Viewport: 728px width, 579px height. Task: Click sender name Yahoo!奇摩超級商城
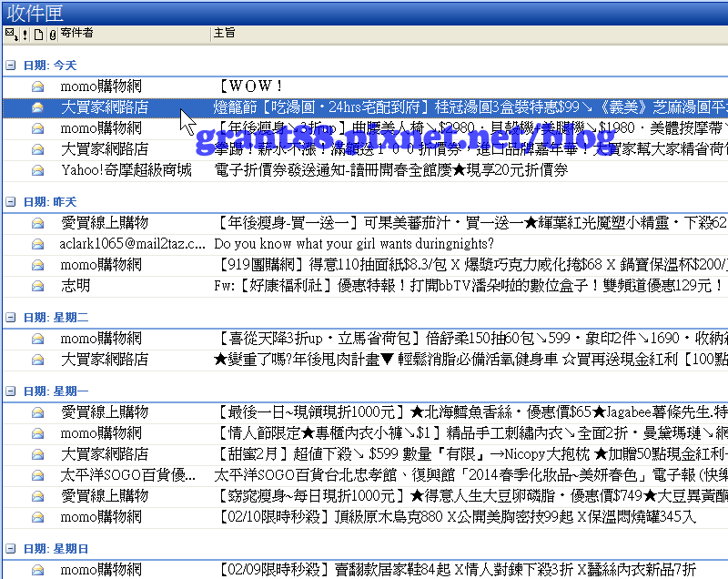(126, 170)
